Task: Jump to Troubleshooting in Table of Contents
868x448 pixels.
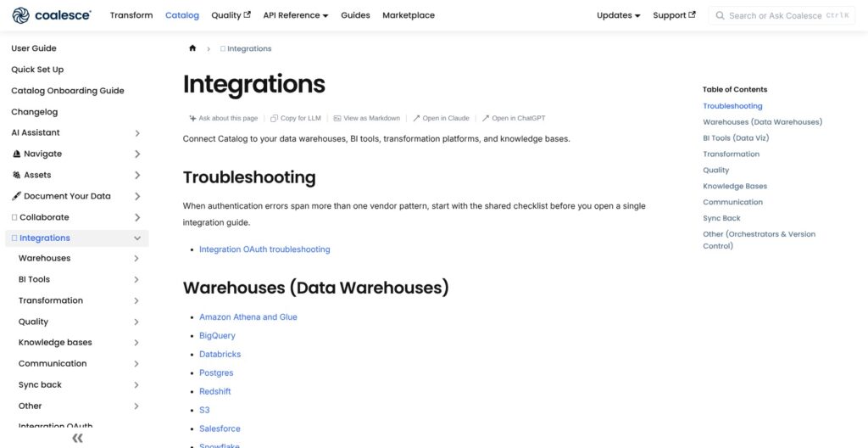Action: pyautogui.click(x=732, y=105)
